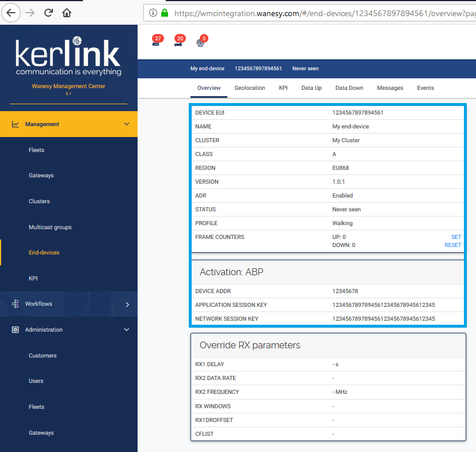Viewport: 476px width, 452px height.
Task: Click the Workflows diagram icon in sidebar
Action: click(x=16, y=304)
